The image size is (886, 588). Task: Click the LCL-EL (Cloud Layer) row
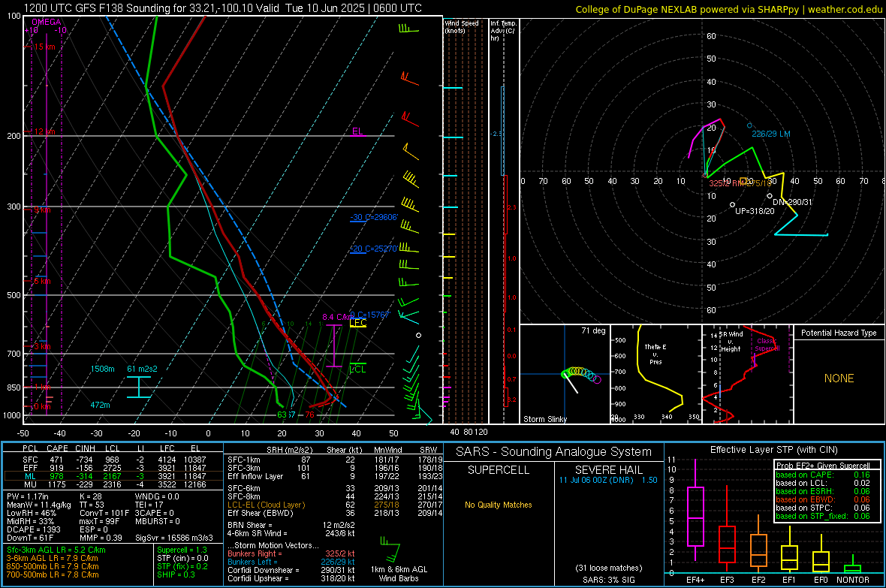tap(335, 505)
